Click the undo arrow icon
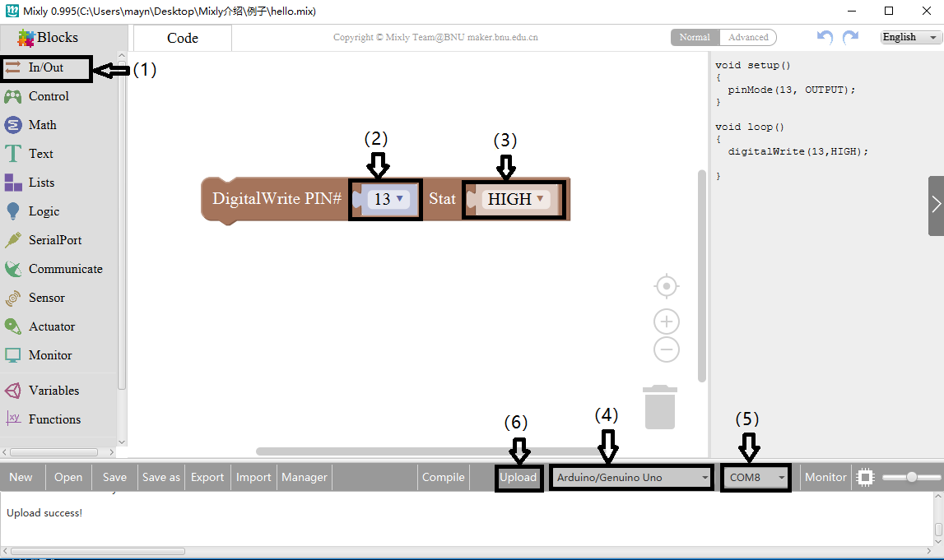The height and width of the screenshot is (560, 944). click(x=823, y=37)
